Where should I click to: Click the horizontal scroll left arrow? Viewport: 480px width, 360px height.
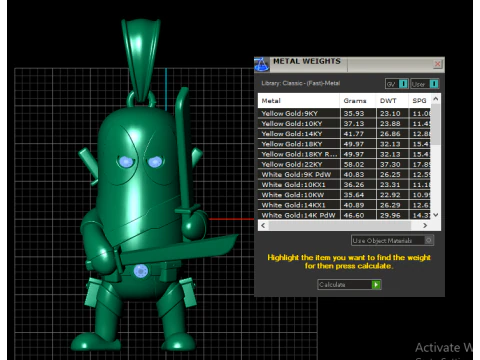(263, 226)
